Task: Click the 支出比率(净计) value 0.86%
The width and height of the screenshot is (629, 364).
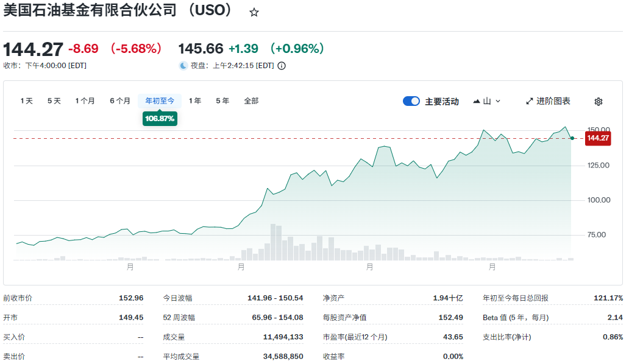Action: click(613, 337)
